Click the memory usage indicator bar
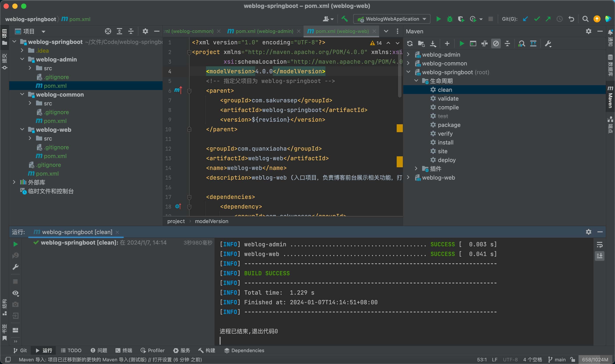615x364 pixels. 595,360
